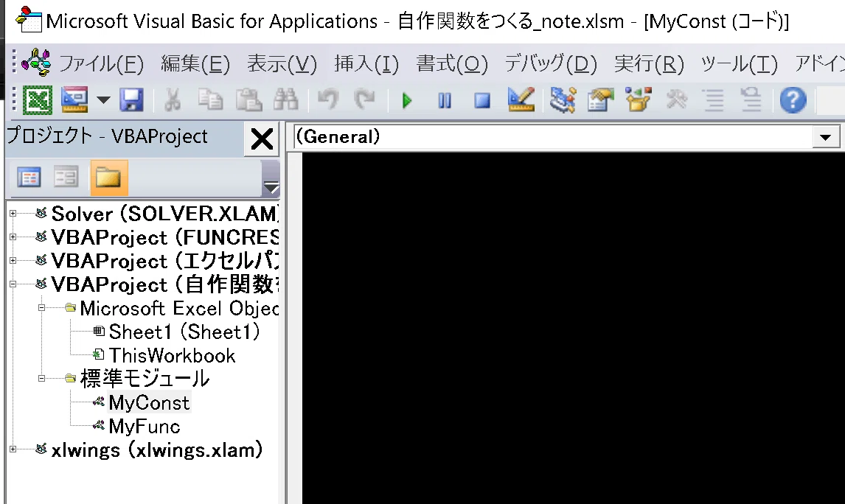This screenshot has width=845, height=504.
Task: Open the デバッグ(D) menu
Action: [x=551, y=64]
